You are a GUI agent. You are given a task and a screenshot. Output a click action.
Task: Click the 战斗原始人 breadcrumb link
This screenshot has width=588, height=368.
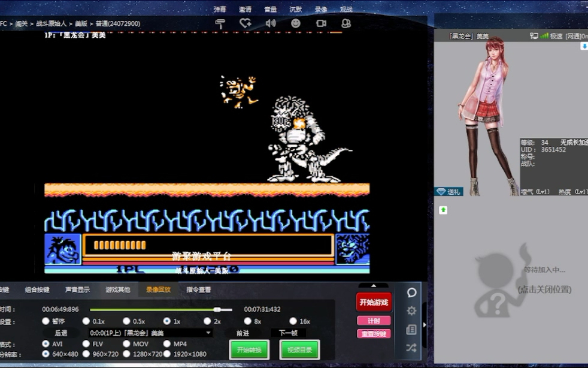point(51,23)
